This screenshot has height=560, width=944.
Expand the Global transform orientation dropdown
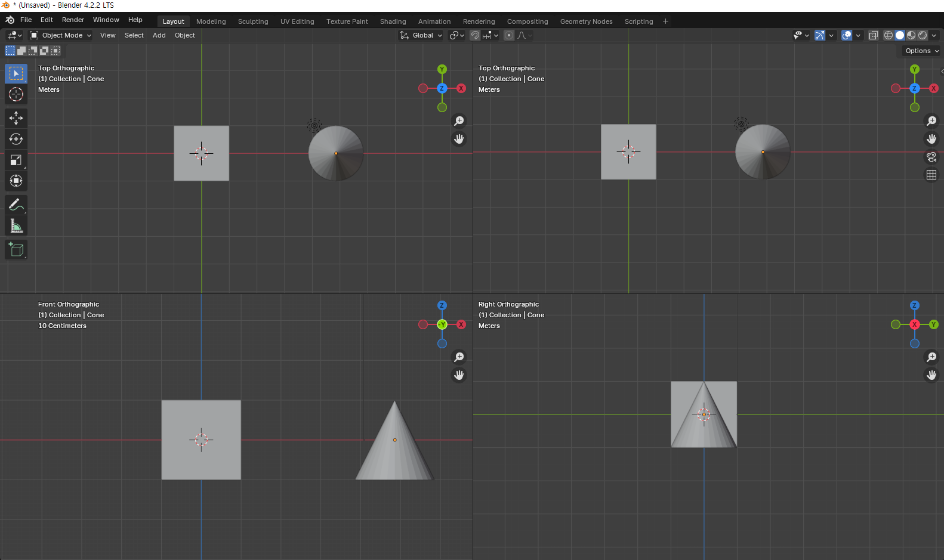422,35
